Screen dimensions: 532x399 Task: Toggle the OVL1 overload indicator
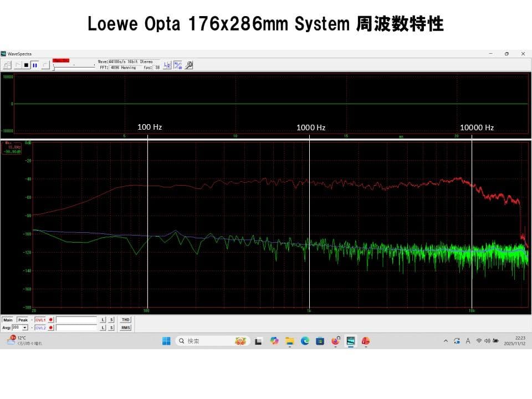point(51,320)
